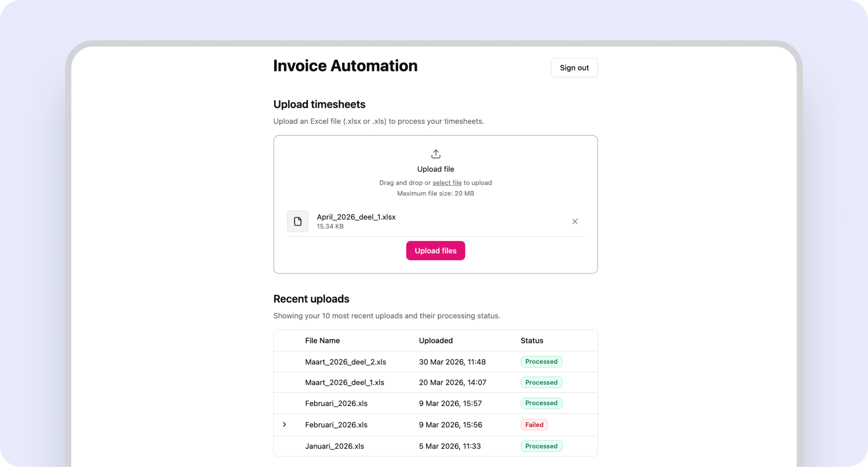Expand the failed Februari_2026.xls row chevron
This screenshot has width=868, height=467.
point(285,424)
